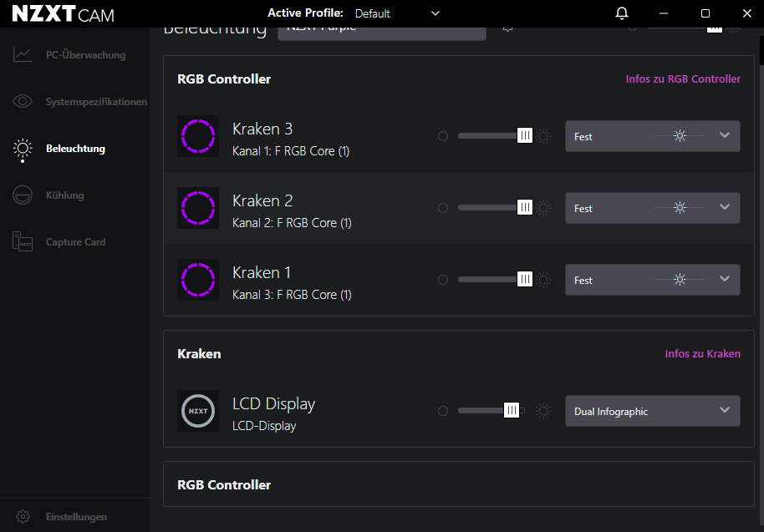This screenshot has height=532, width=764.
Task: Click the Kraken 2 purple ring icon
Action: coord(198,208)
